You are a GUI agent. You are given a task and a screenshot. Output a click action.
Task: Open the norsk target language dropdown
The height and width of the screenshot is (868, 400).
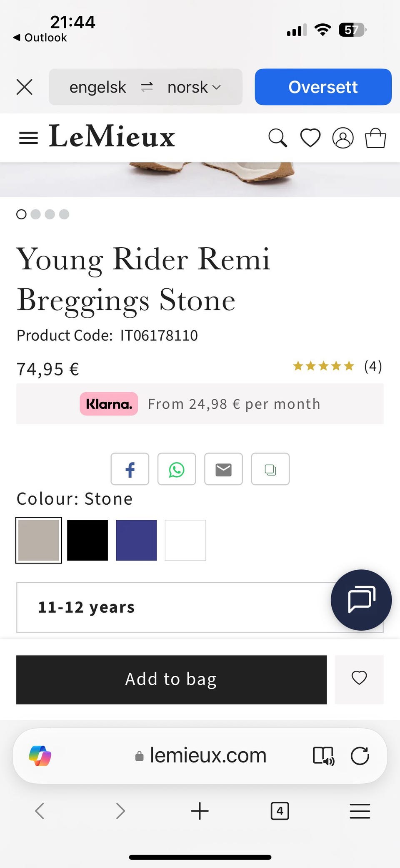(194, 87)
